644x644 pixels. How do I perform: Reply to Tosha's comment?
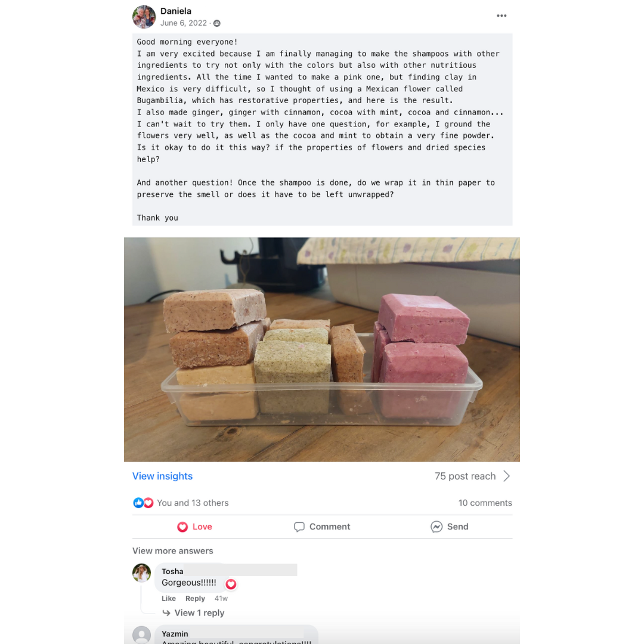point(194,599)
